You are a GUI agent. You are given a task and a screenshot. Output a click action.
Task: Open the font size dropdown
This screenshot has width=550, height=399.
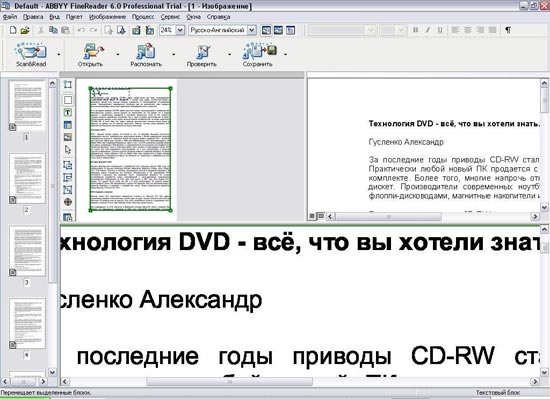[401, 30]
